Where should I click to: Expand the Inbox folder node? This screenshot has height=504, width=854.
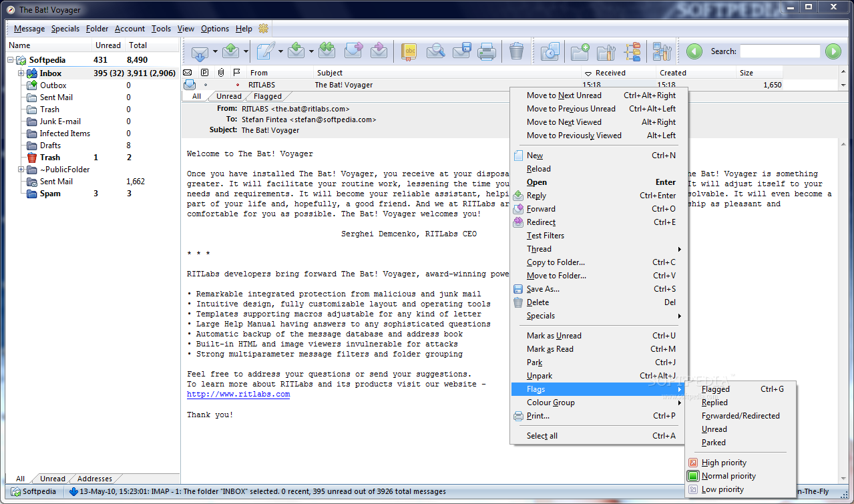point(21,73)
